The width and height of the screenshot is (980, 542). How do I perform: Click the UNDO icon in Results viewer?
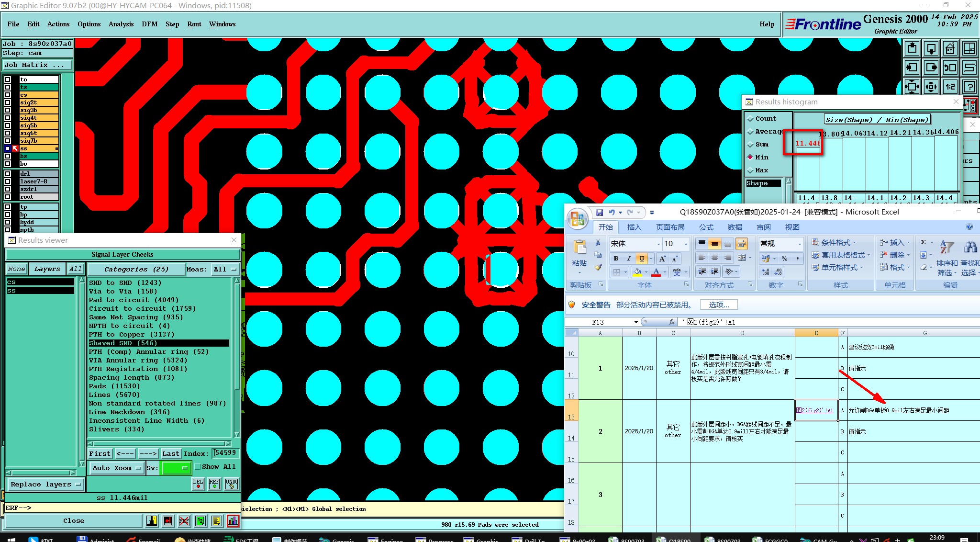(232, 484)
